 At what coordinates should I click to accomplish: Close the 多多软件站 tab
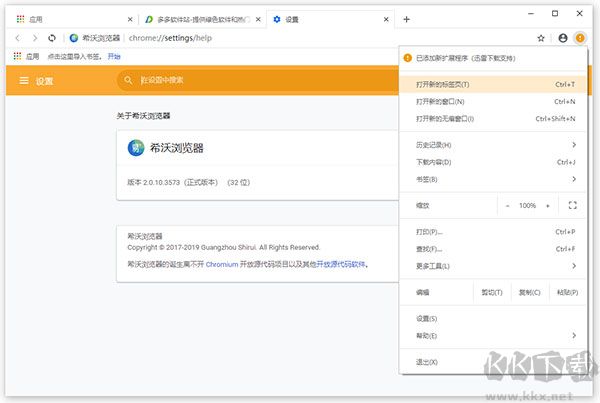tap(258, 19)
